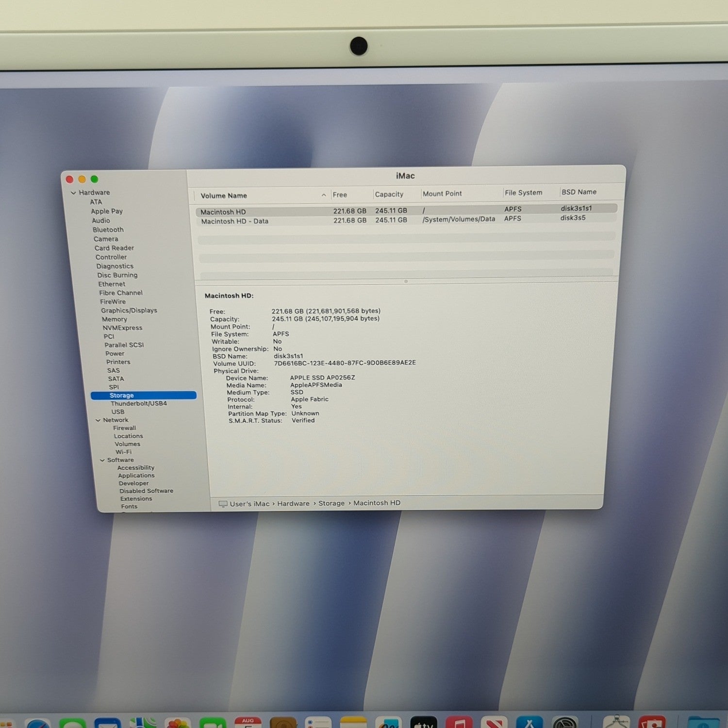Image resolution: width=728 pixels, height=728 pixels.
Task: Select Disabled Software in the sidebar
Action: [147, 491]
